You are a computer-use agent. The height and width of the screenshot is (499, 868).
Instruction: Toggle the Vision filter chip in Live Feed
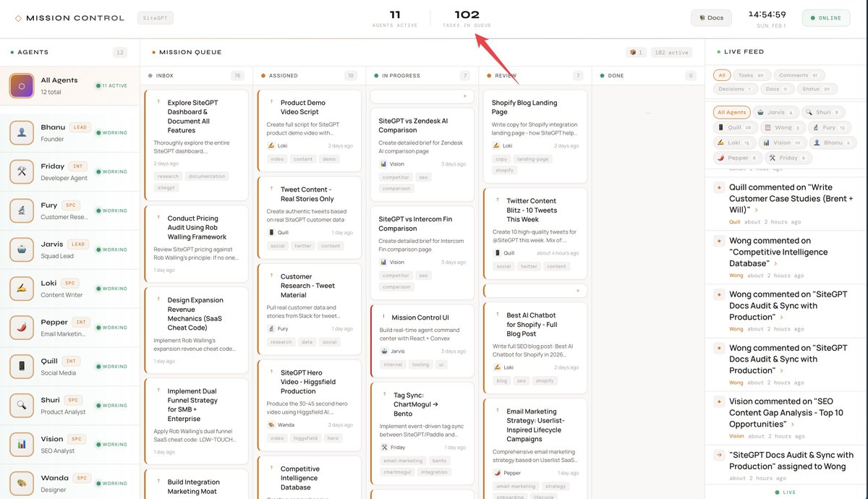pyautogui.click(x=783, y=142)
